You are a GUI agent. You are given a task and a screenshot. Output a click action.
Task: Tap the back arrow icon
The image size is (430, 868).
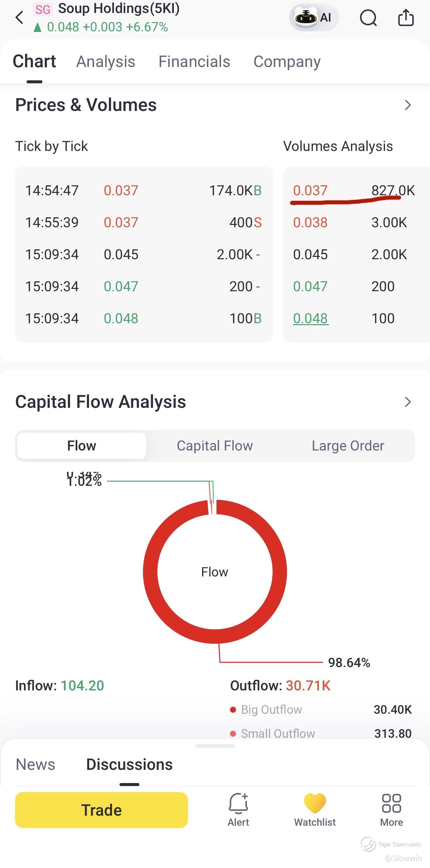20,18
